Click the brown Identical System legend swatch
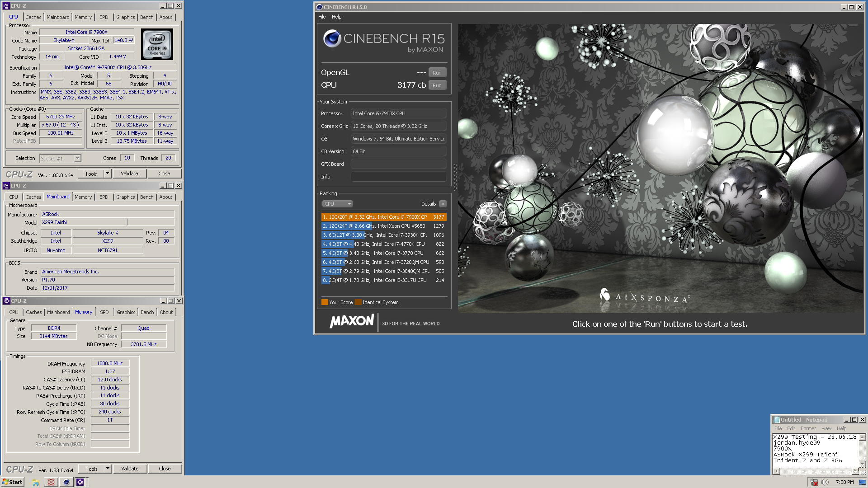The width and height of the screenshot is (868, 488). (x=358, y=302)
